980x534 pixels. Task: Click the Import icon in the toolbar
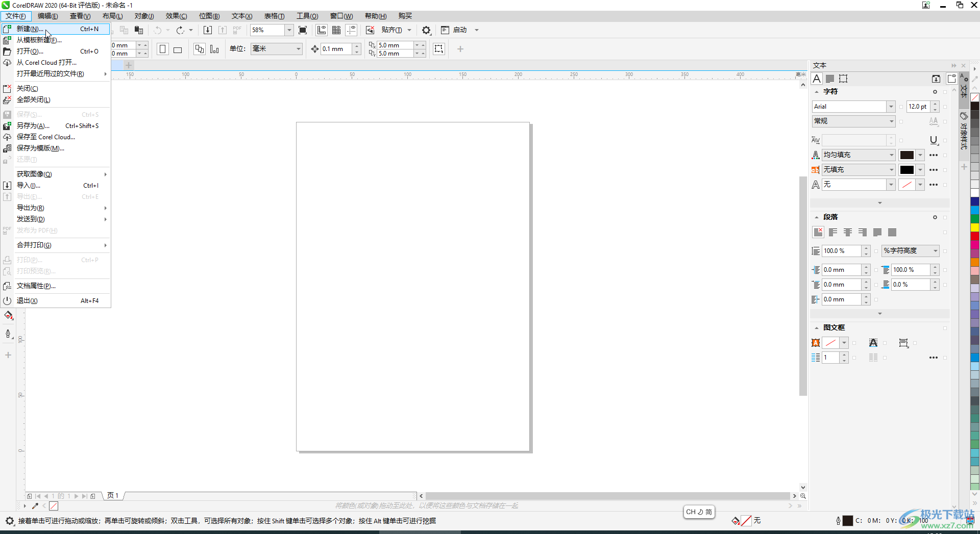pyautogui.click(x=208, y=30)
